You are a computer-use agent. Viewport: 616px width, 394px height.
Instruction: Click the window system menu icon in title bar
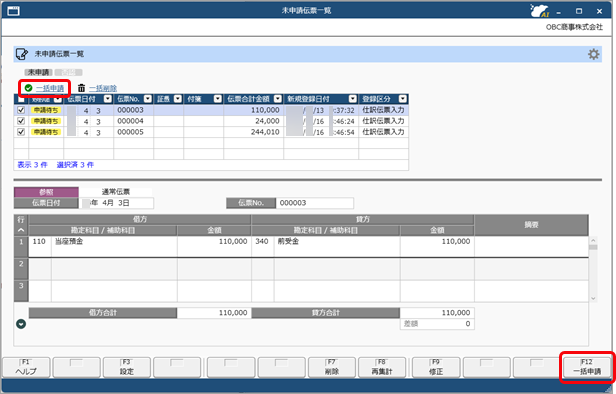pos(13,11)
